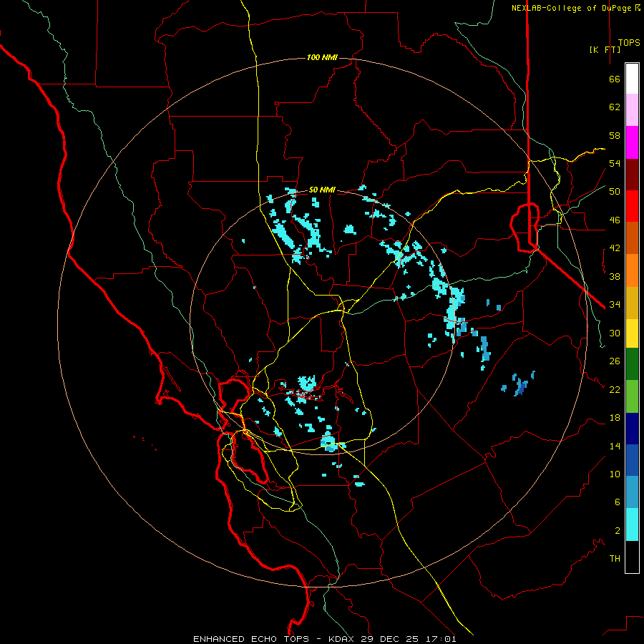The image size is (644, 644).
Task: Click the "50 NMI" range ring label
Action: [322, 190]
